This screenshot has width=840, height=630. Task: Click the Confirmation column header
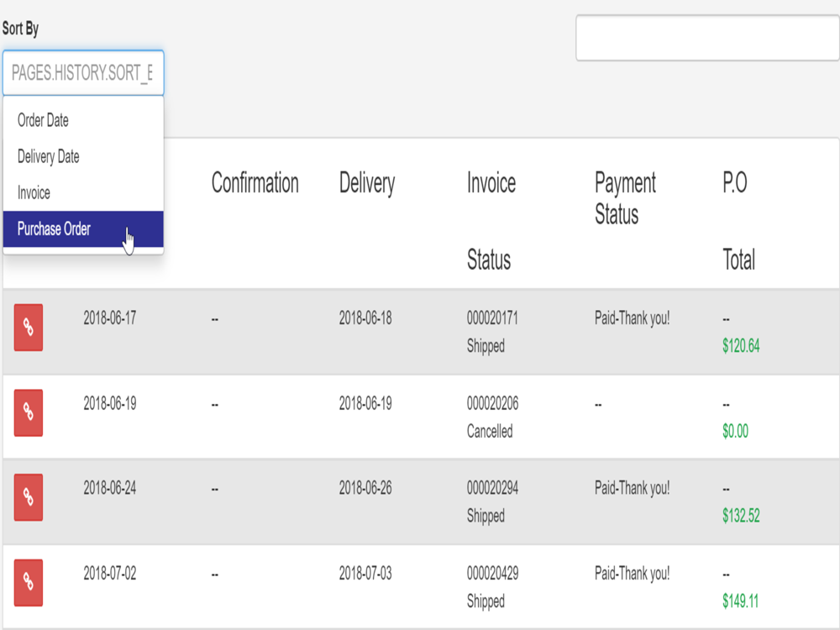tap(255, 182)
